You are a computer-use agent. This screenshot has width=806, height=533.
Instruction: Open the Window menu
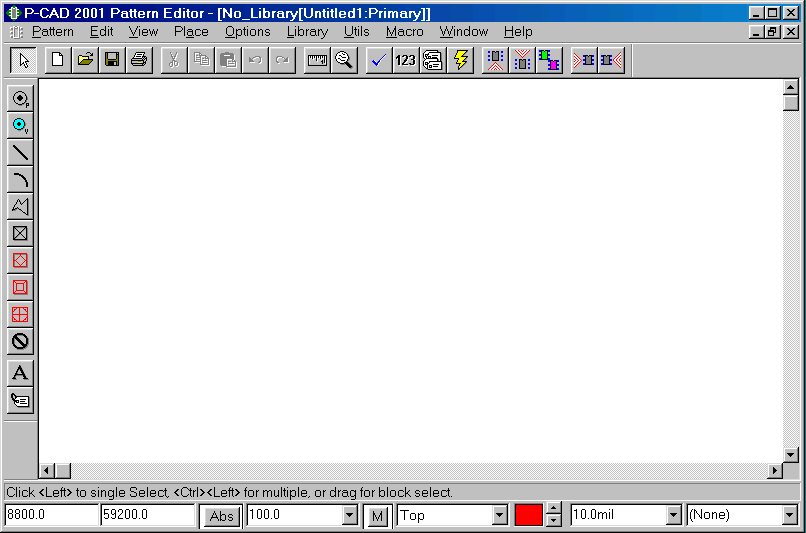coord(463,32)
